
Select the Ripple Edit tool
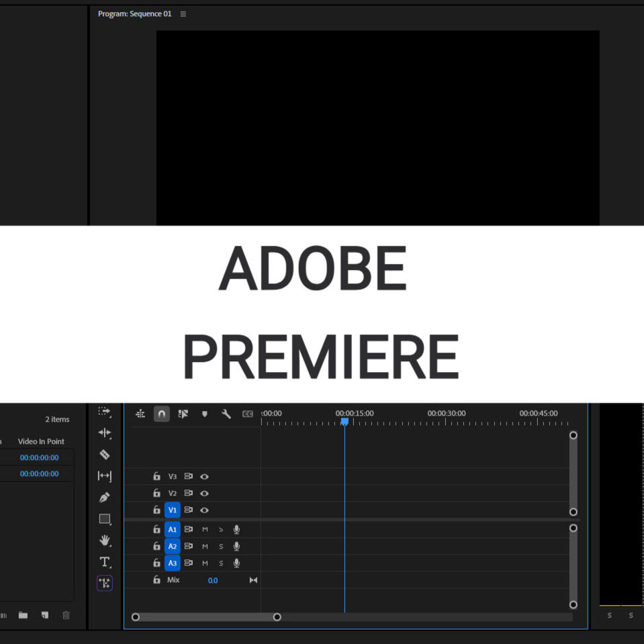104,433
